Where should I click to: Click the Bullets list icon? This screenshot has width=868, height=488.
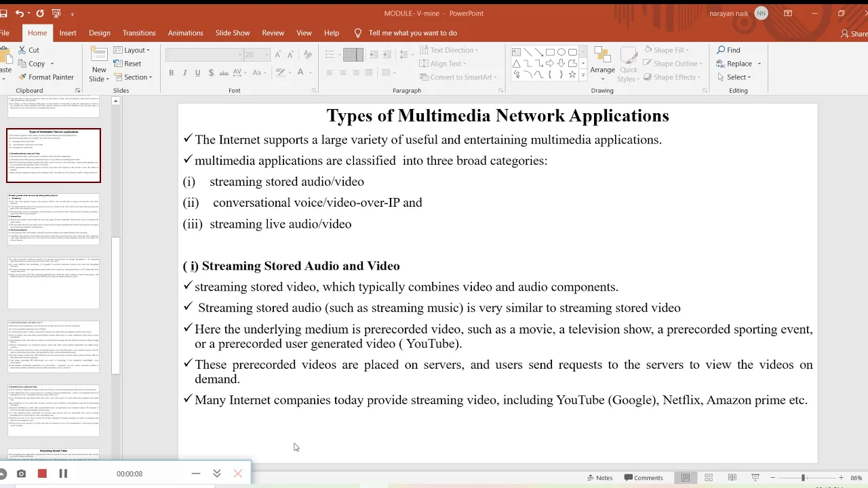coord(330,55)
